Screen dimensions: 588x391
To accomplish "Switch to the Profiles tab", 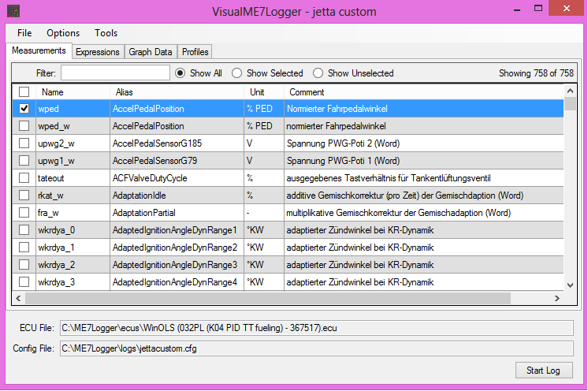I will click(x=195, y=52).
